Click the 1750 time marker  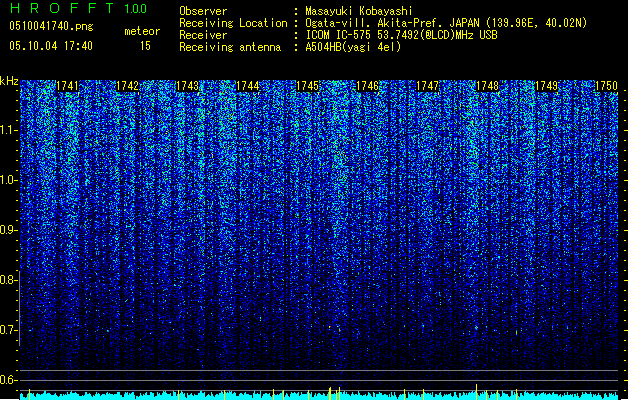[606, 86]
